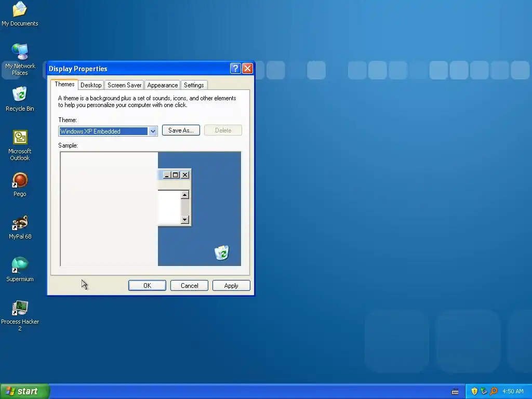This screenshot has height=399, width=532.
Task: Click the sample window's minimize button in preview
Action: 167,175
